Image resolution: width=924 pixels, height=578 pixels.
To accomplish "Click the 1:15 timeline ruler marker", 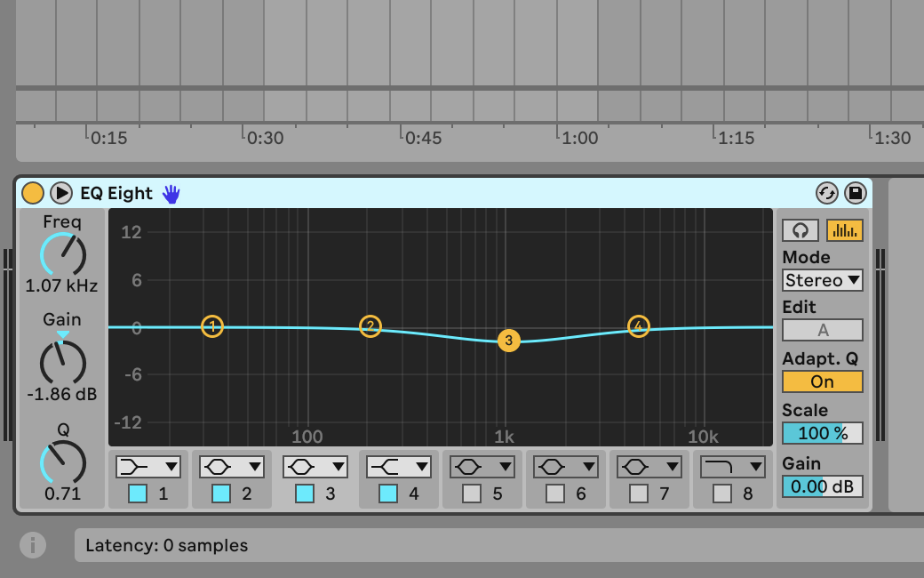I will click(736, 138).
